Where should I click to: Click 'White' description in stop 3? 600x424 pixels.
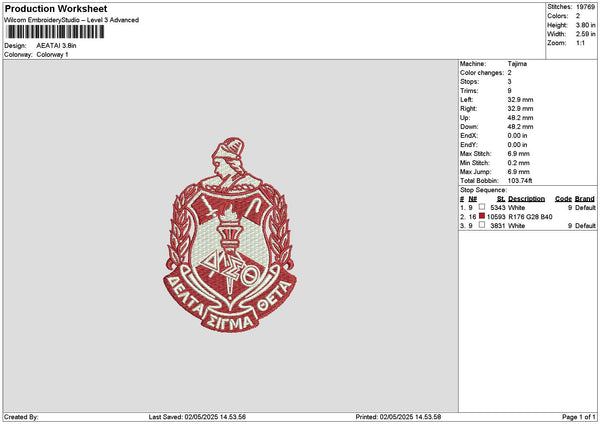pyautogui.click(x=517, y=226)
